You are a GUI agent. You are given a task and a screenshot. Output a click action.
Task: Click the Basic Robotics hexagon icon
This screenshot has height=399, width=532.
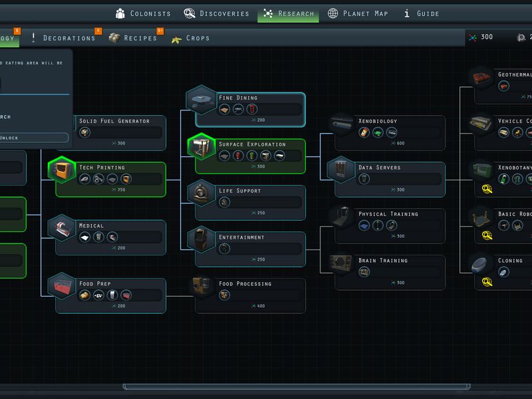(481, 218)
